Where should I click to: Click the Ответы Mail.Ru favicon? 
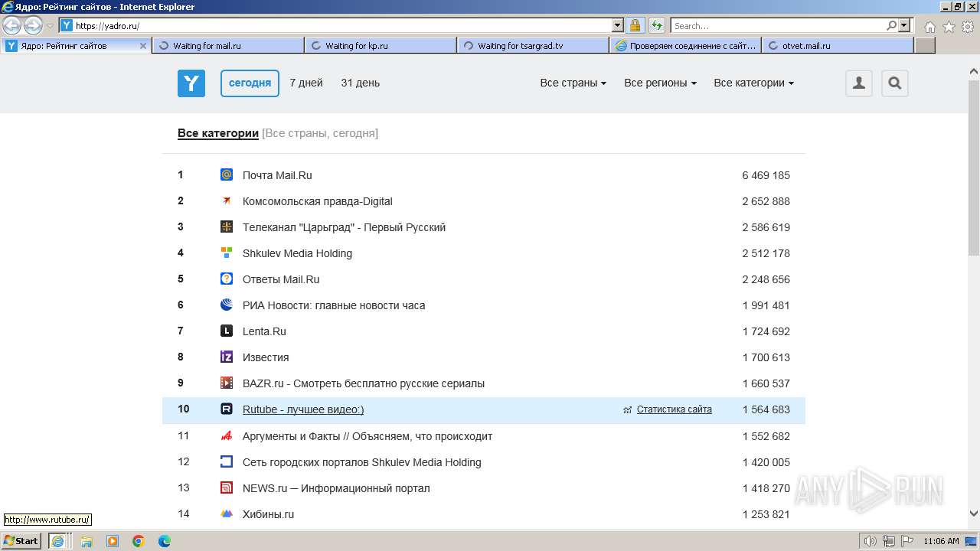tap(227, 279)
